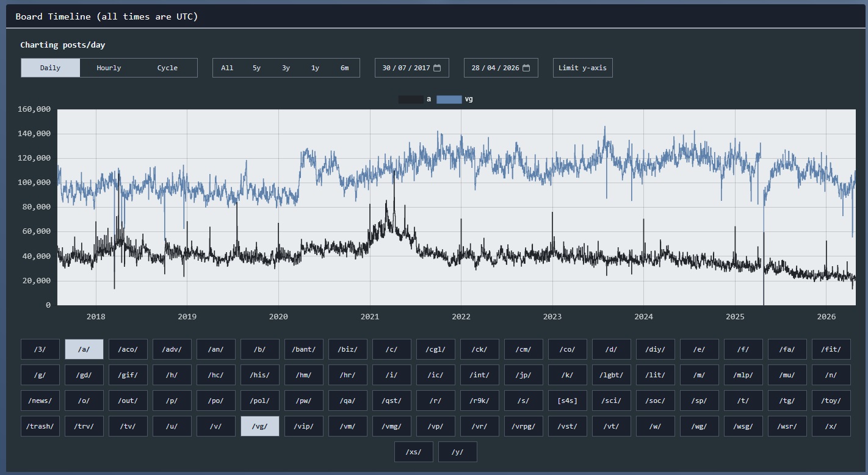Select the 6m time range
Screen dimensions: 868x475
tap(344, 68)
